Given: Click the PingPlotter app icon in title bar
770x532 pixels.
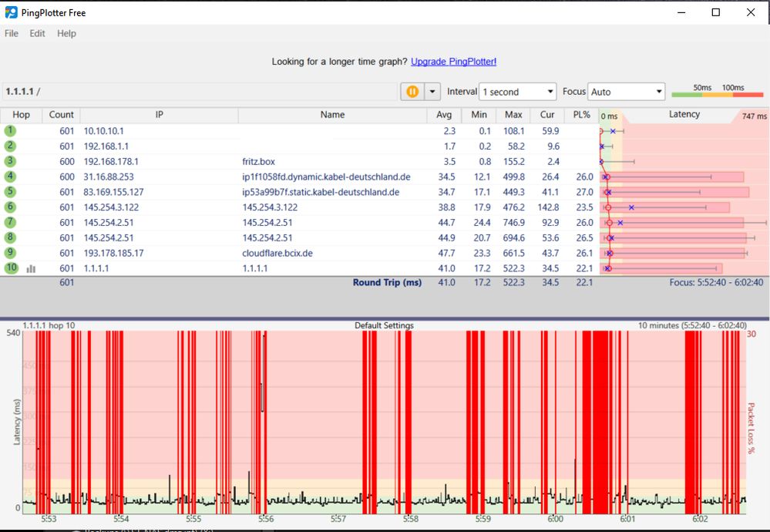Looking at the screenshot, I should [x=12, y=12].
